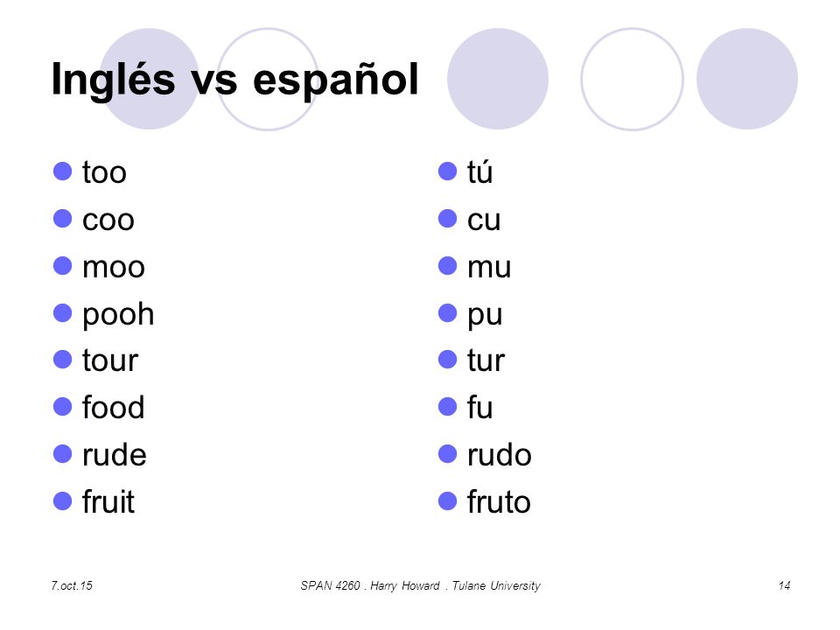Click the footer "SPAN 4260 . Harry Howard . Tulane University"
This screenshot has width=840, height=630.
pos(421,585)
